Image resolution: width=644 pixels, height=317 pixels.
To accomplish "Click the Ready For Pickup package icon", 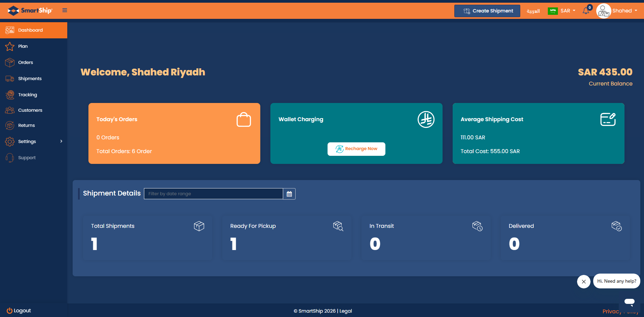I will tap(338, 226).
